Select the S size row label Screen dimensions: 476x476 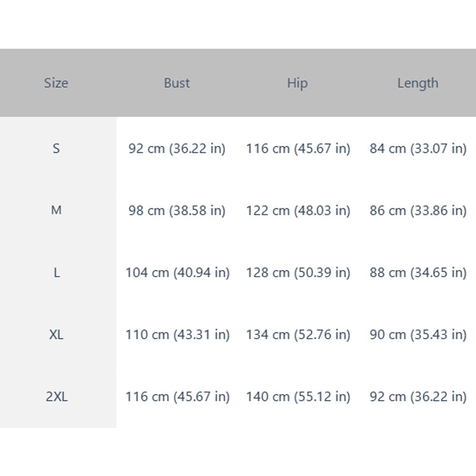56,149
